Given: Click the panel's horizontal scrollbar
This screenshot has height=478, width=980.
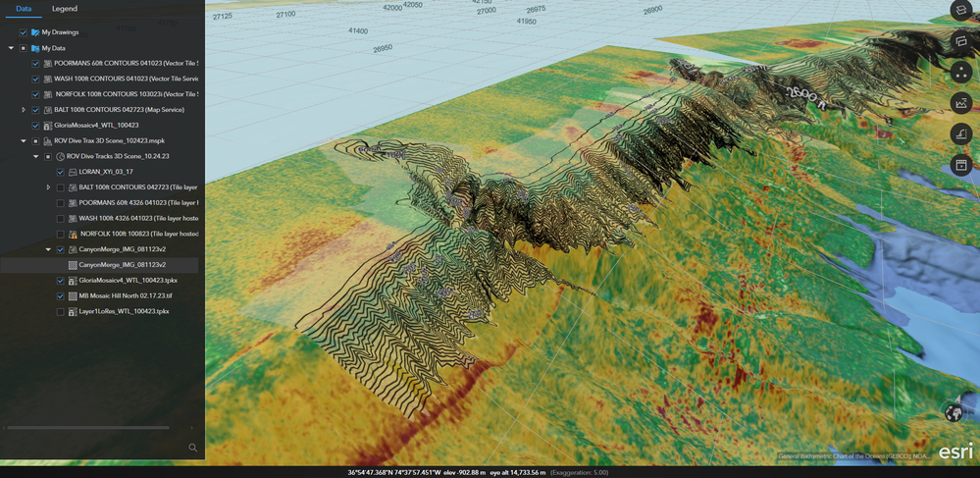Looking at the screenshot, I should (88, 428).
